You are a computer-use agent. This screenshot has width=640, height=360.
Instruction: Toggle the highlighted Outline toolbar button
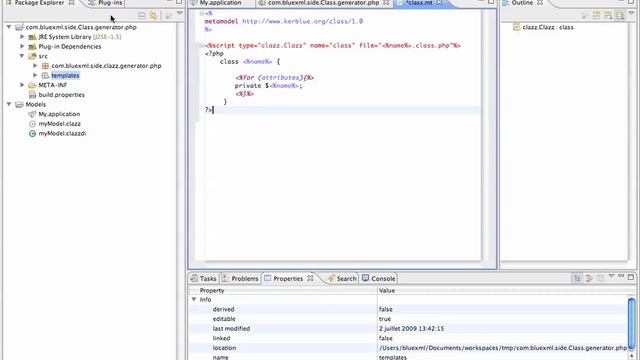tap(620, 16)
